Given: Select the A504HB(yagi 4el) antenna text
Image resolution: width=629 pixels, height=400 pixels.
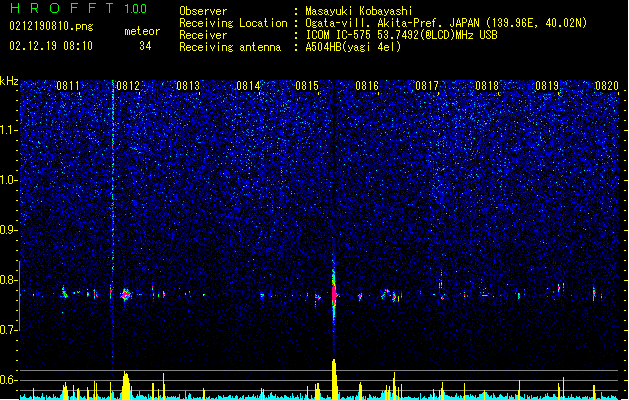Looking at the screenshot, I should [353, 47].
